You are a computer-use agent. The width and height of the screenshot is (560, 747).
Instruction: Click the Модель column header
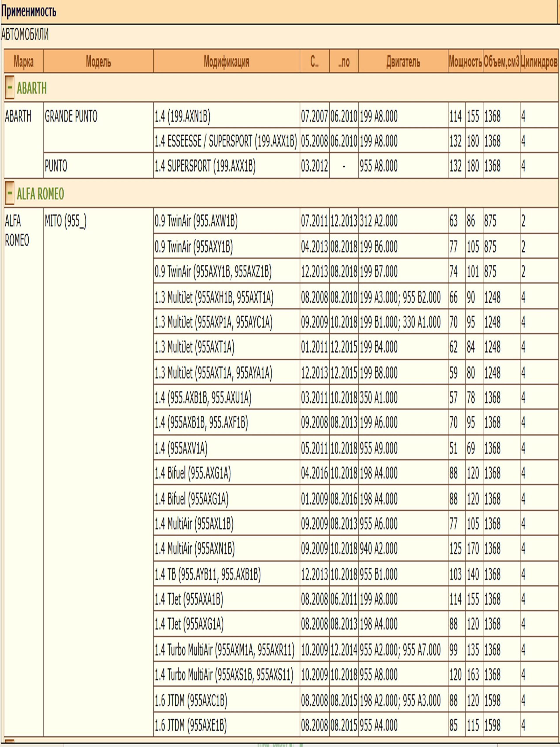[98, 62]
